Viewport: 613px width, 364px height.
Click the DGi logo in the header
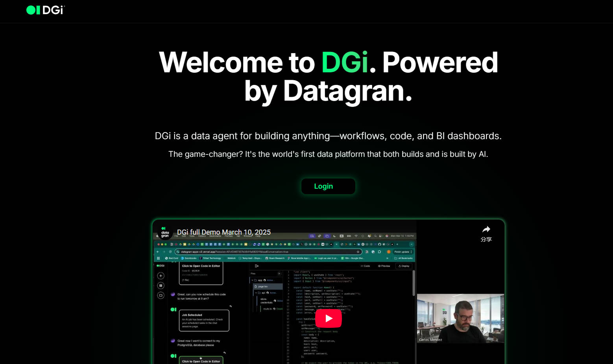pyautogui.click(x=45, y=10)
